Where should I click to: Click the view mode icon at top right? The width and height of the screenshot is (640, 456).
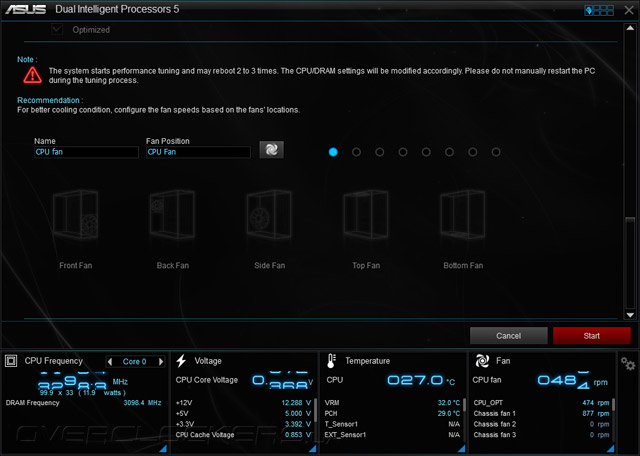click(x=599, y=10)
